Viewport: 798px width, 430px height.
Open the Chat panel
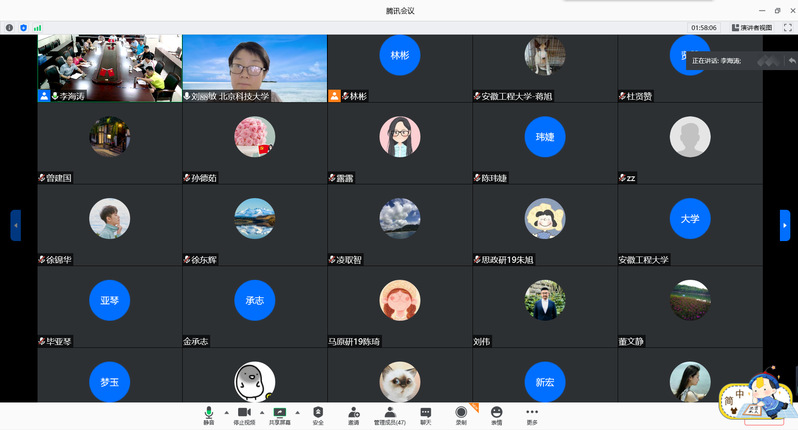point(425,413)
